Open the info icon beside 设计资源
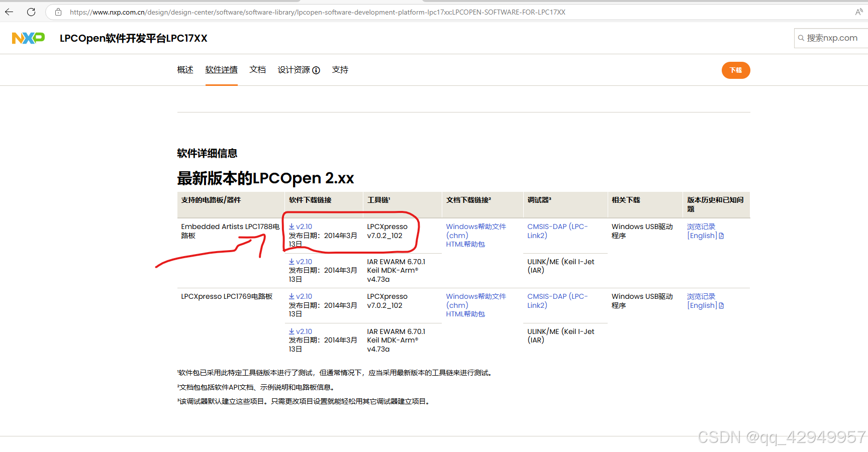 coord(316,70)
